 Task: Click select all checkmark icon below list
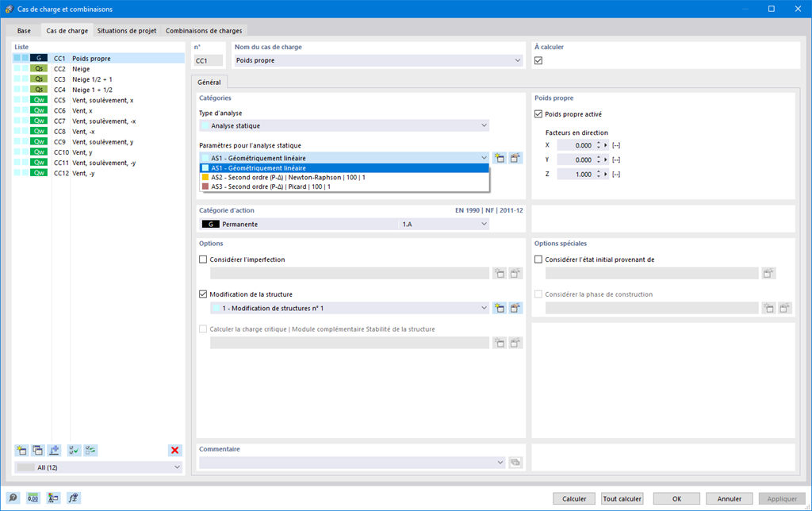click(x=74, y=451)
